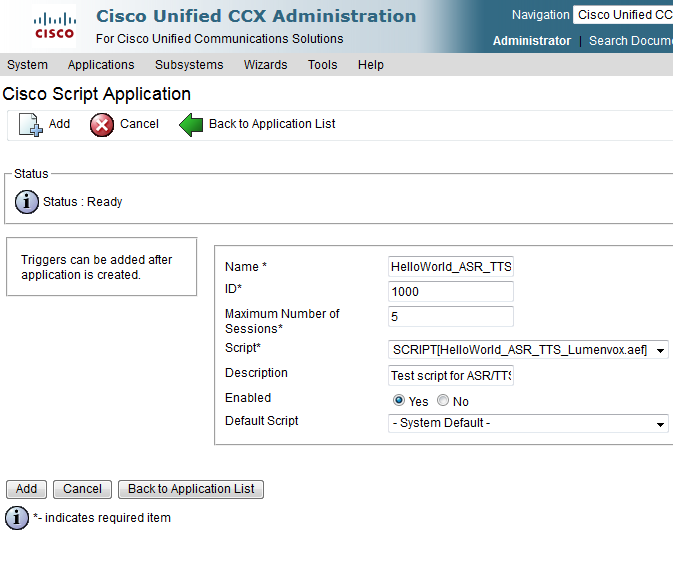Open the Script dropdown list

[x=528, y=350]
